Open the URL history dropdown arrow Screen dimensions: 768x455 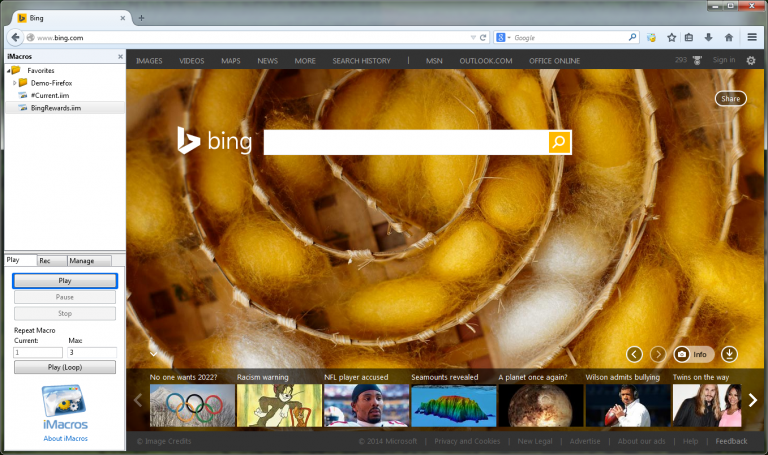pyautogui.click(x=473, y=37)
